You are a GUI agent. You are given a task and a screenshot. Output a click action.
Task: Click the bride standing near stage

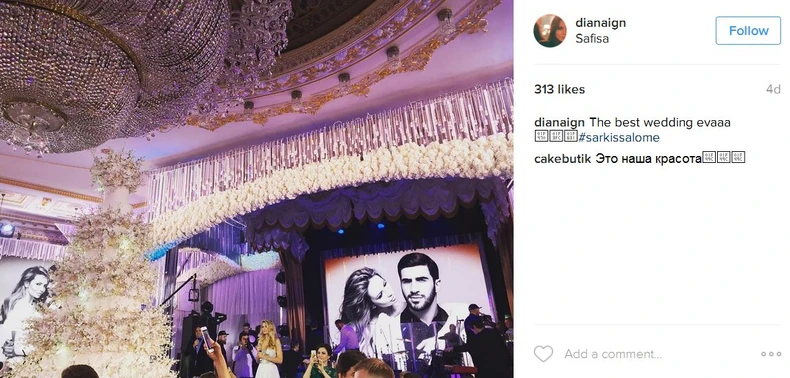coord(269,349)
